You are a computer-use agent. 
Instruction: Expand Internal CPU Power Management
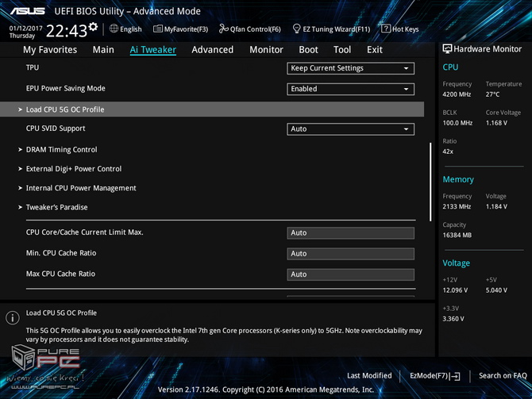pyautogui.click(x=81, y=188)
